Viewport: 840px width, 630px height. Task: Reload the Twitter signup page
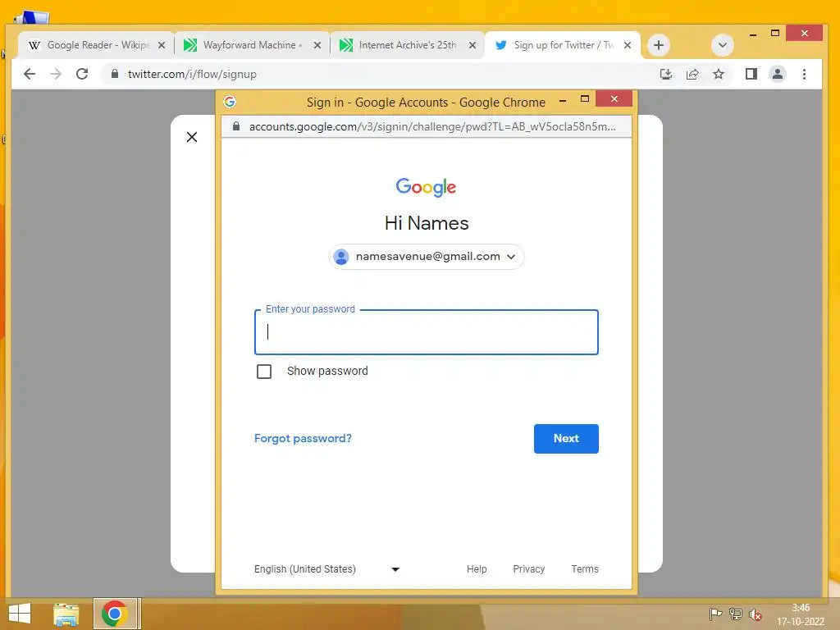coord(82,74)
